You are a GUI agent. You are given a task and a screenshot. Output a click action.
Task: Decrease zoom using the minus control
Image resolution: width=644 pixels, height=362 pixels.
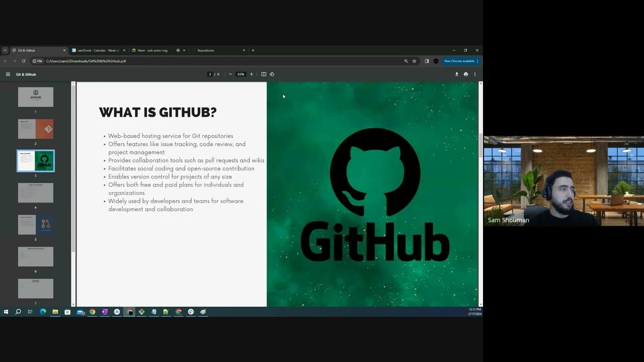(230, 74)
